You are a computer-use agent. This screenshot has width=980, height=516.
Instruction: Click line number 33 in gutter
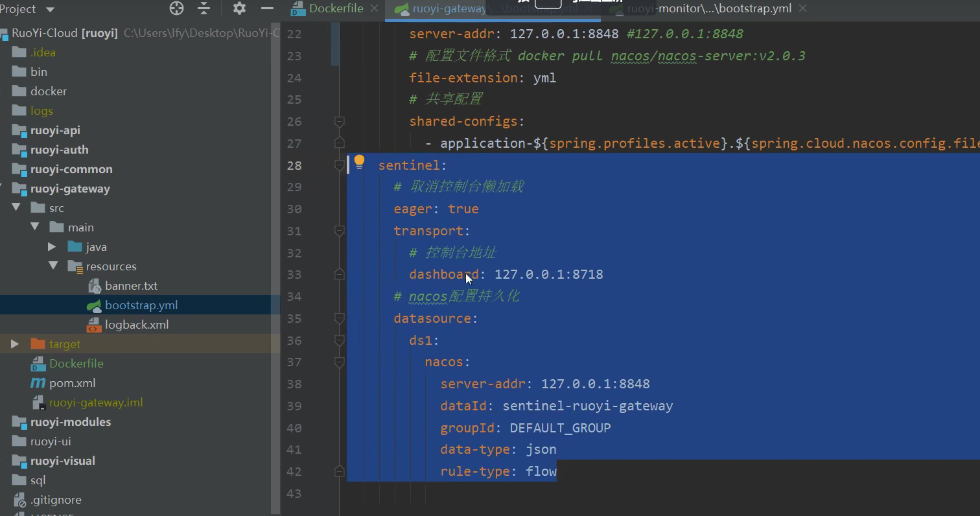[294, 274]
